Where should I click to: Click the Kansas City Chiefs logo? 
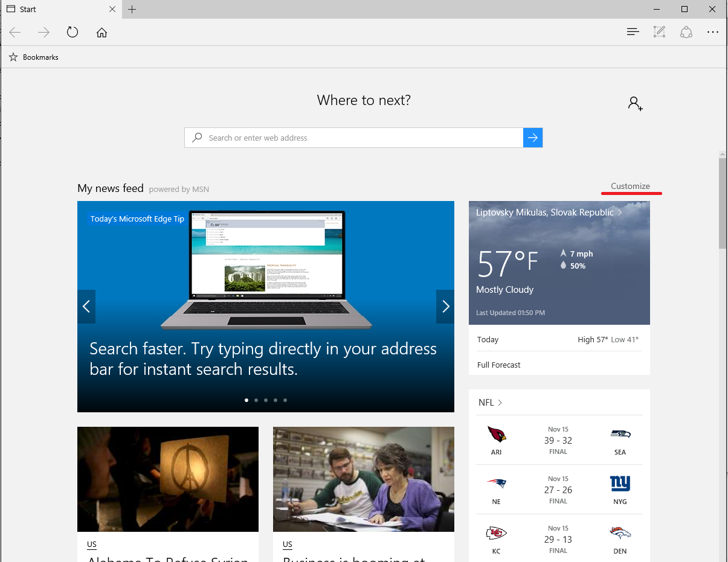[x=496, y=533]
